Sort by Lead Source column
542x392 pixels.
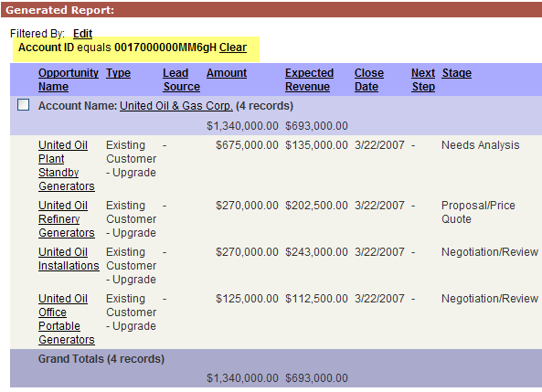tap(182, 79)
